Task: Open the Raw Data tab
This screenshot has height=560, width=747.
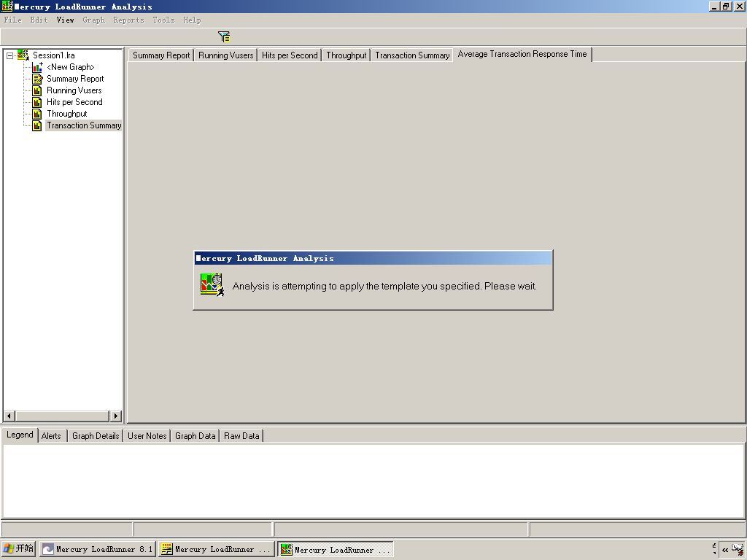Action: click(x=241, y=436)
